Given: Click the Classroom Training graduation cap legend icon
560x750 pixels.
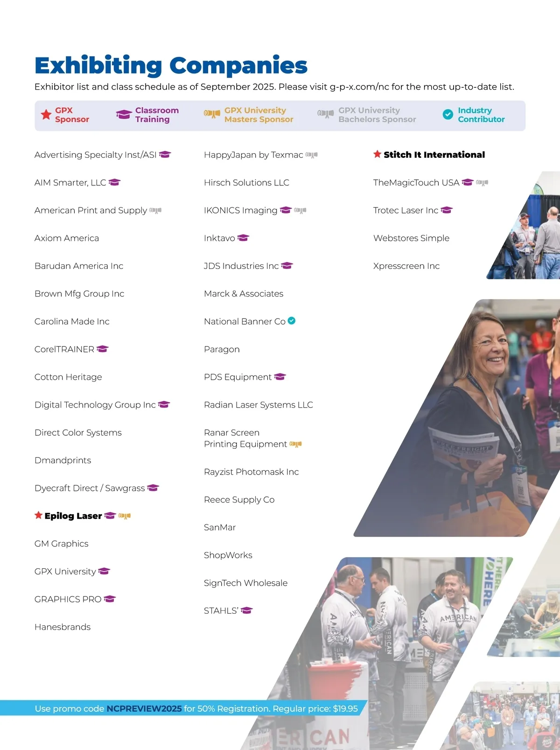Looking at the screenshot, I should [x=124, y=115].
